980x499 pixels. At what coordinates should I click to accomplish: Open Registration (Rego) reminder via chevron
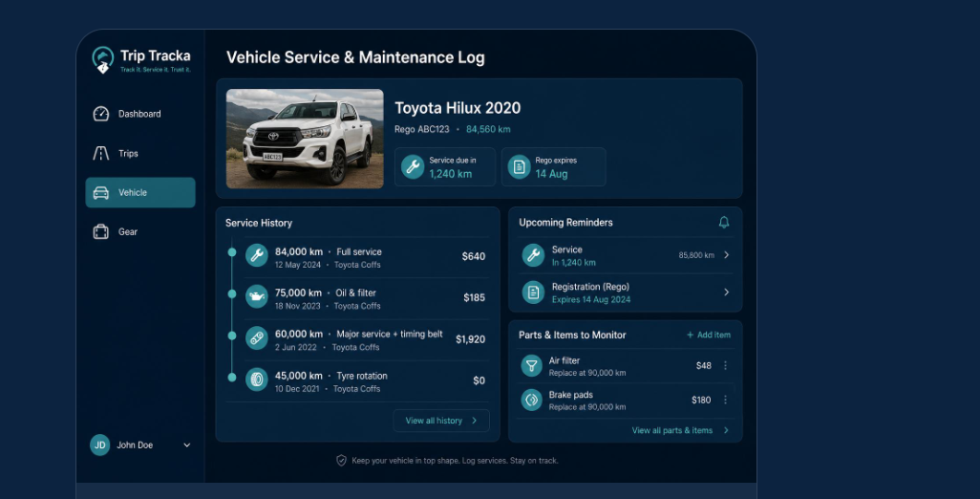coord(726,292)
